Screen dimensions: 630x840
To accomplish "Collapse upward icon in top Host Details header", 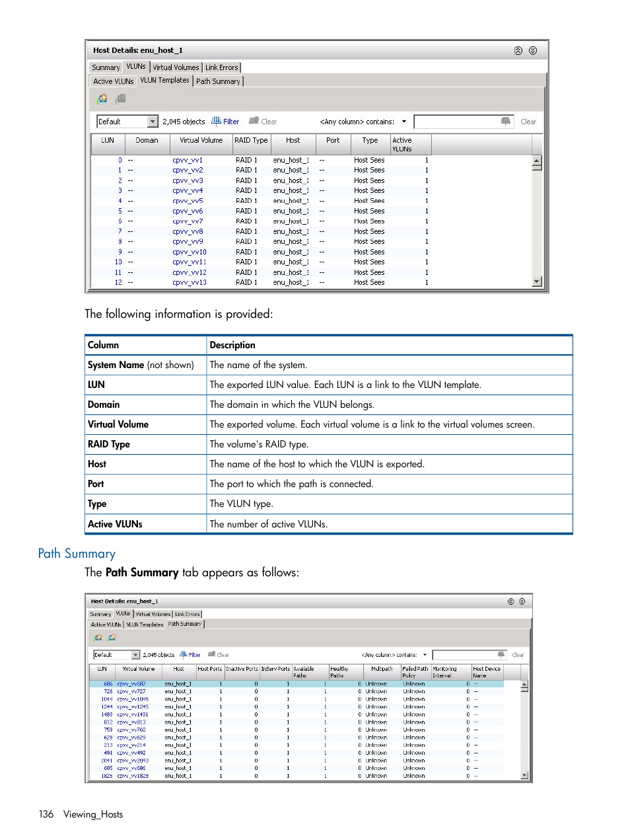I will coord(518,51).
